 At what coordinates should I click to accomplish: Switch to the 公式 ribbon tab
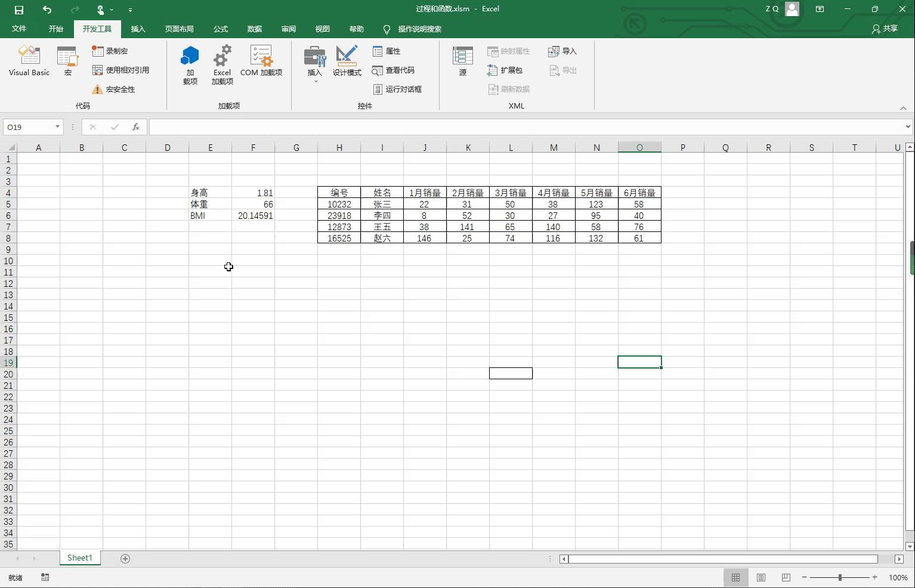click(220, 29)
